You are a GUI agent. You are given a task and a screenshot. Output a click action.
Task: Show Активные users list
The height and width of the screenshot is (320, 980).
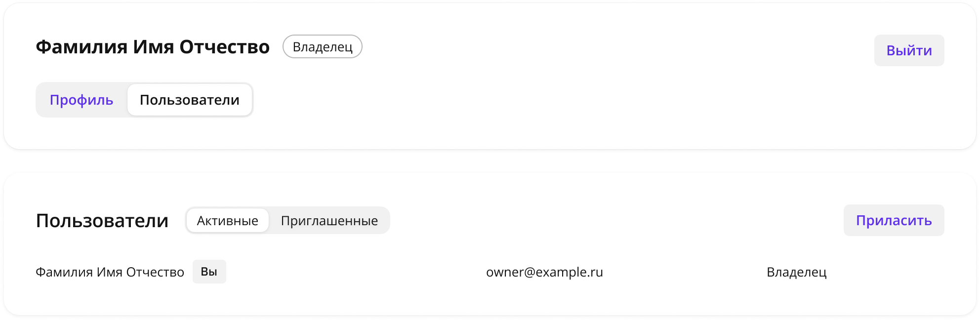[228, 220]
